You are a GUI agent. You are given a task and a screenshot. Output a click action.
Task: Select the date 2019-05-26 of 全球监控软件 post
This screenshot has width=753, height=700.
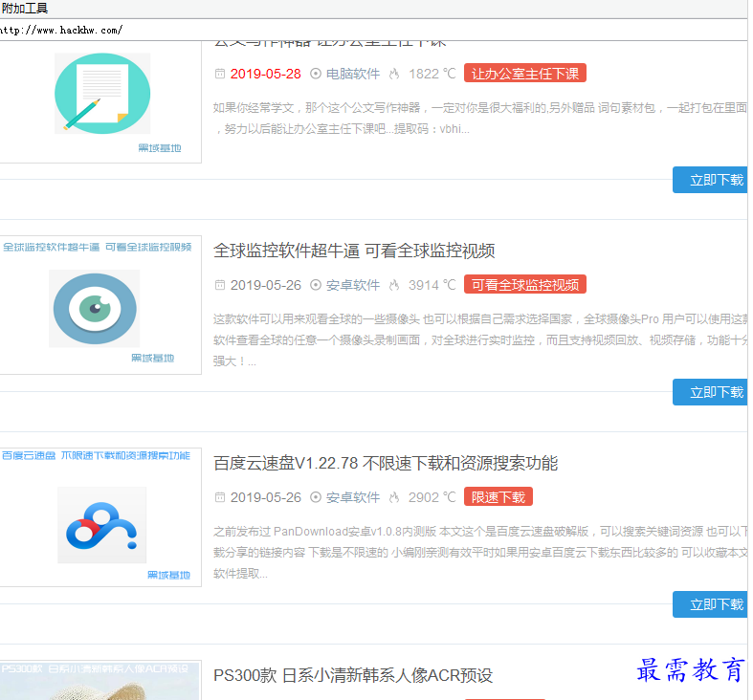click(266, 285)
